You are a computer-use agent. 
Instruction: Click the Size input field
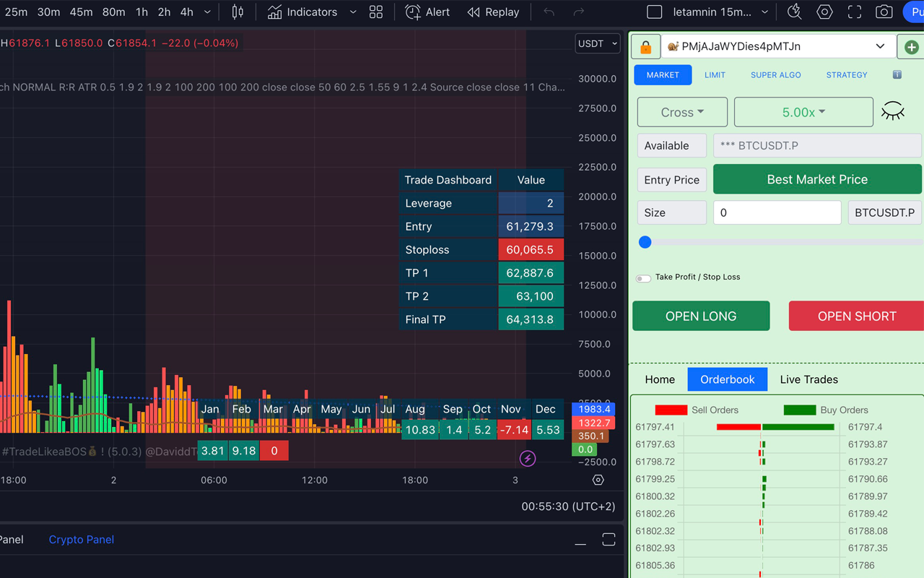point(777,212)
